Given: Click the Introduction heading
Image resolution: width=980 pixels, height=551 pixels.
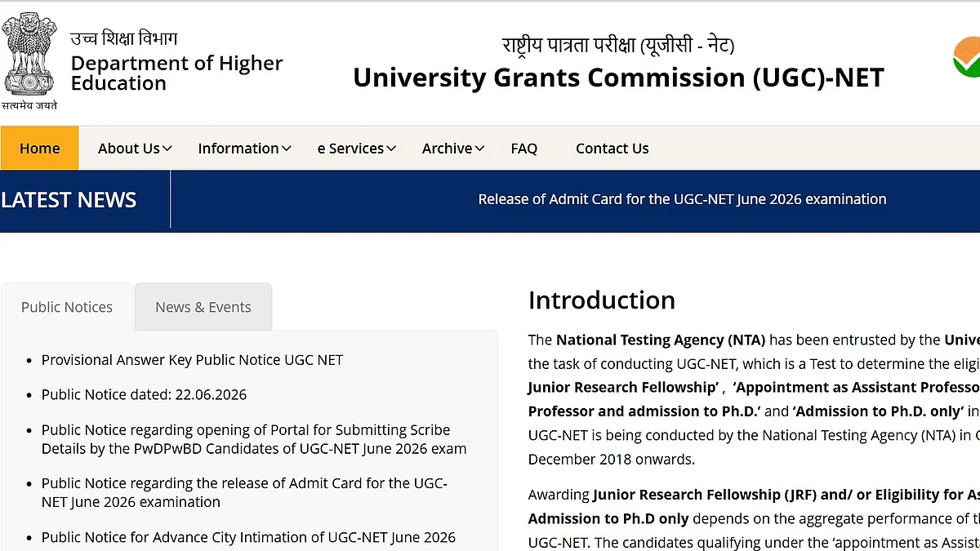Looking at the screenshot, I should tap(602, 300).
